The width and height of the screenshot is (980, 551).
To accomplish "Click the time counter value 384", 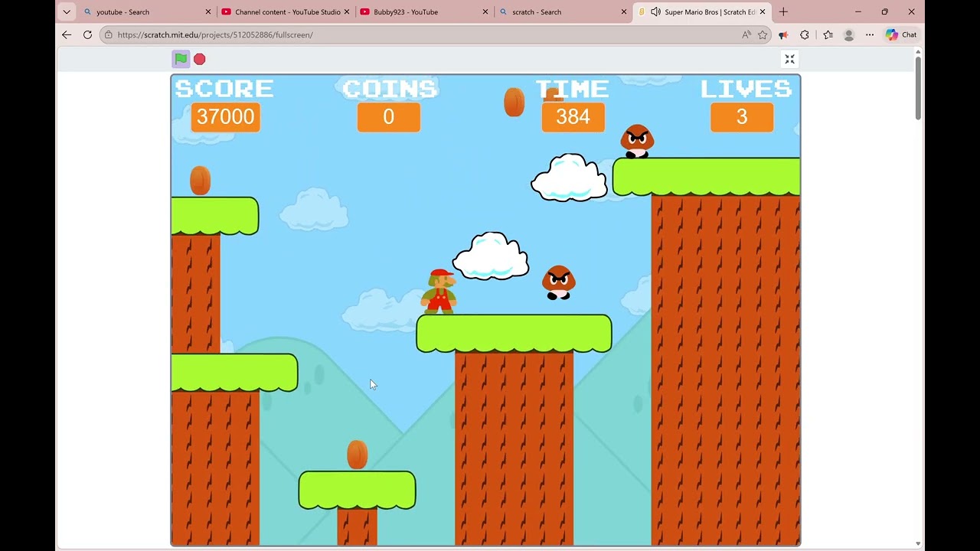I will pyautogui.click(x=573, y=117).
